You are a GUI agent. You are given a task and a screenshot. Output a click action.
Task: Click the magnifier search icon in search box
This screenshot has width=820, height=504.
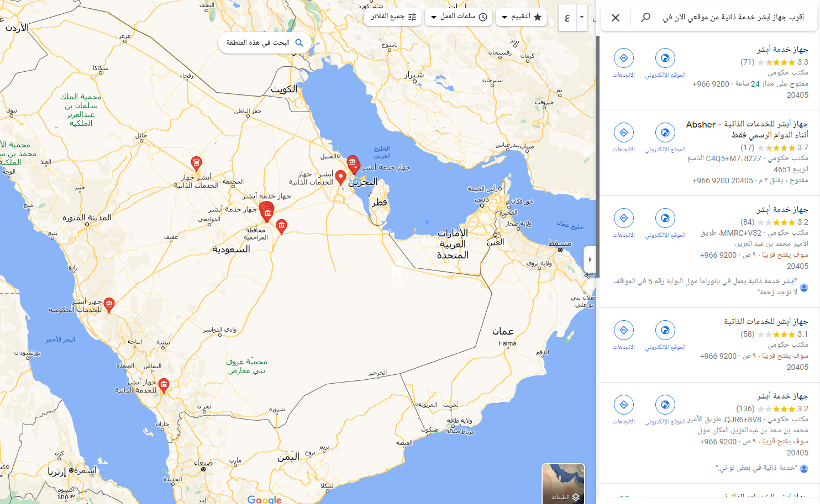click(x=645, y=18)
